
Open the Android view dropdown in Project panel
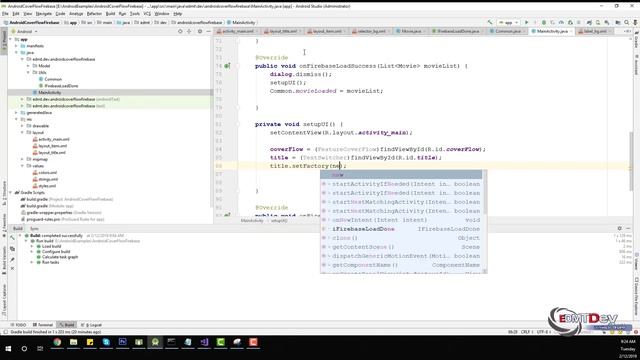click(24, 31)
